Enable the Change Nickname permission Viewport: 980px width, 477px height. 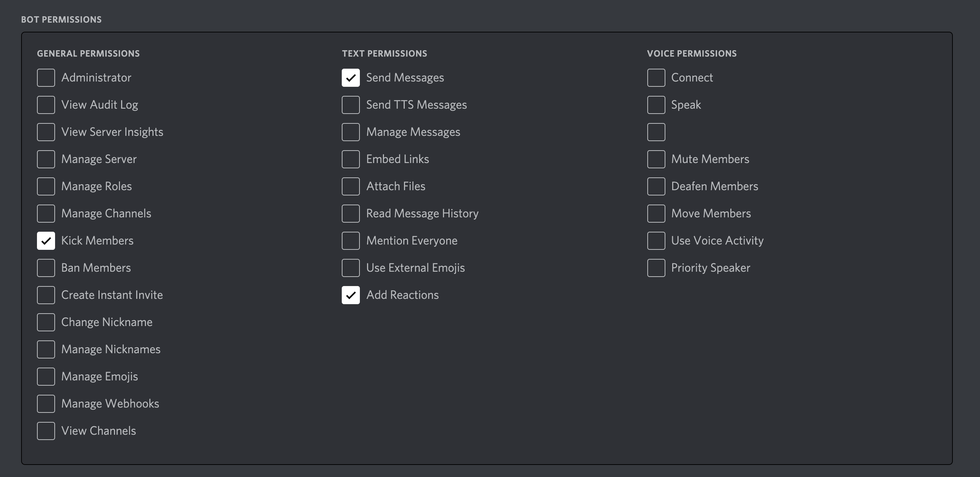point(46,322)
